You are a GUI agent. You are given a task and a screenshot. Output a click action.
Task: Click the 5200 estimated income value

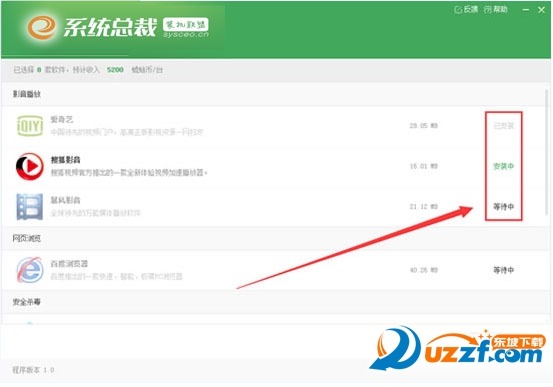click(115, 70)
